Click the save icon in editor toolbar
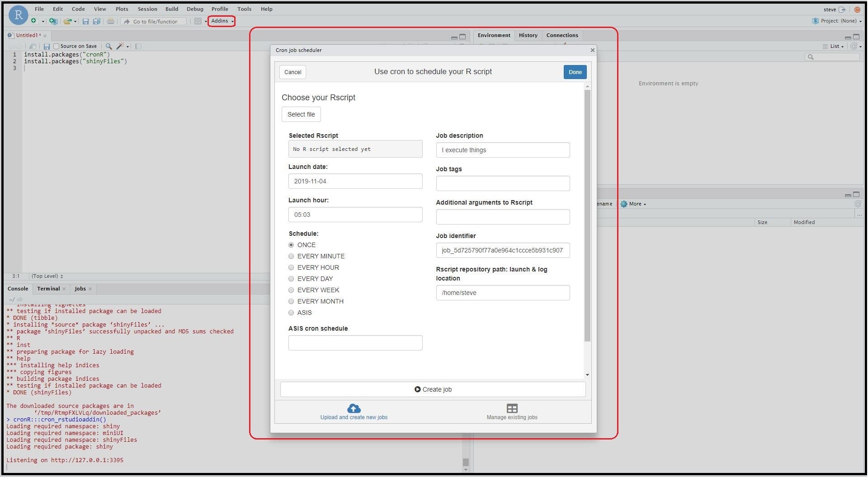Image resolution: width=868 pixels, height=477 pixels. click(x=47, y=46)
